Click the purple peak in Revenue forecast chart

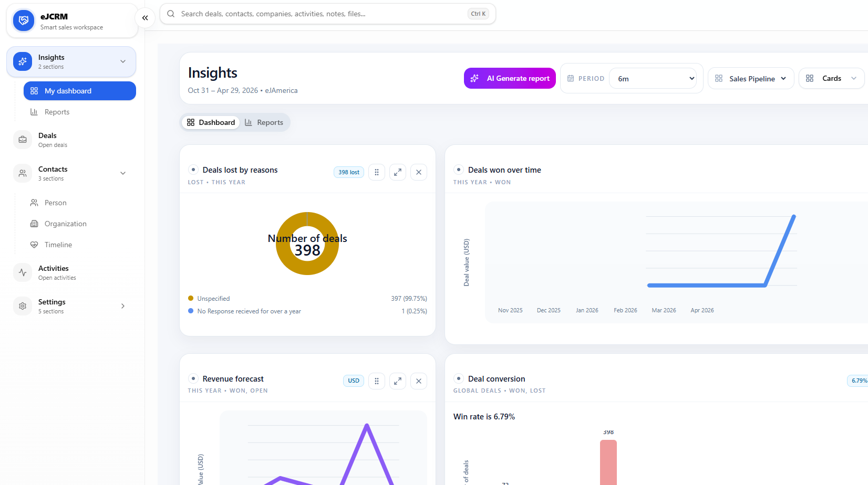pyautogui.click(x=367, y=425)
